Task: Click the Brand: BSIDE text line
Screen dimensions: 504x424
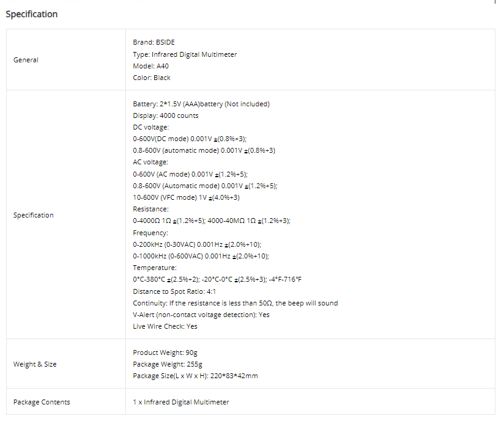Action: point(154,42)
